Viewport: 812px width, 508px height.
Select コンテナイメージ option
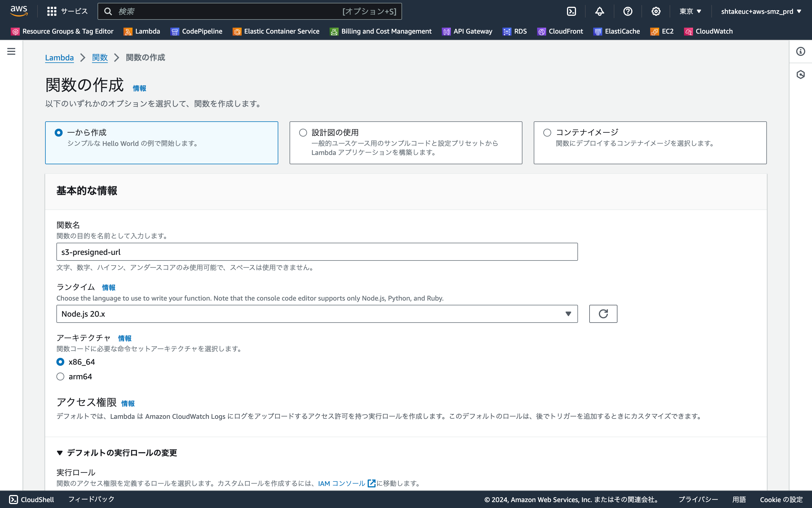(x=547, y=133)
